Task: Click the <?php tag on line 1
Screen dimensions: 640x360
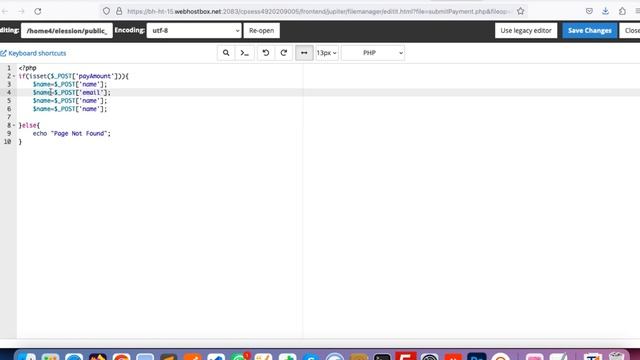Action: pyautogui.click(x=27, y=68)
